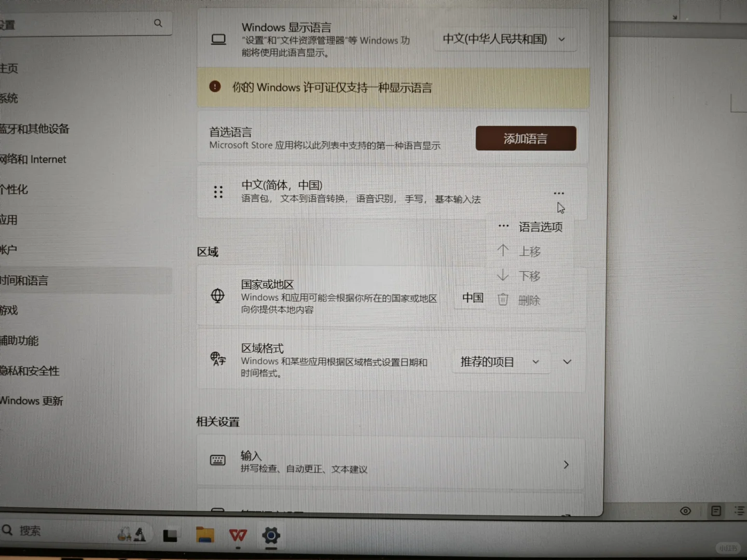Select 时间和语言 in sidebar
This screenshot has width=747, height=560.
(x=86, y=281)
